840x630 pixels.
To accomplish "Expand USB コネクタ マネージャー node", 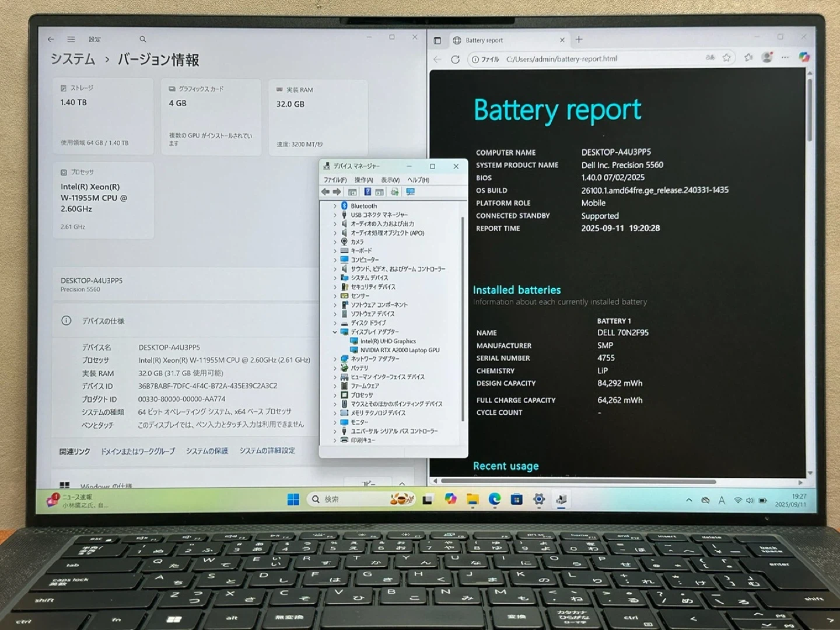I will tap(335, 215).
